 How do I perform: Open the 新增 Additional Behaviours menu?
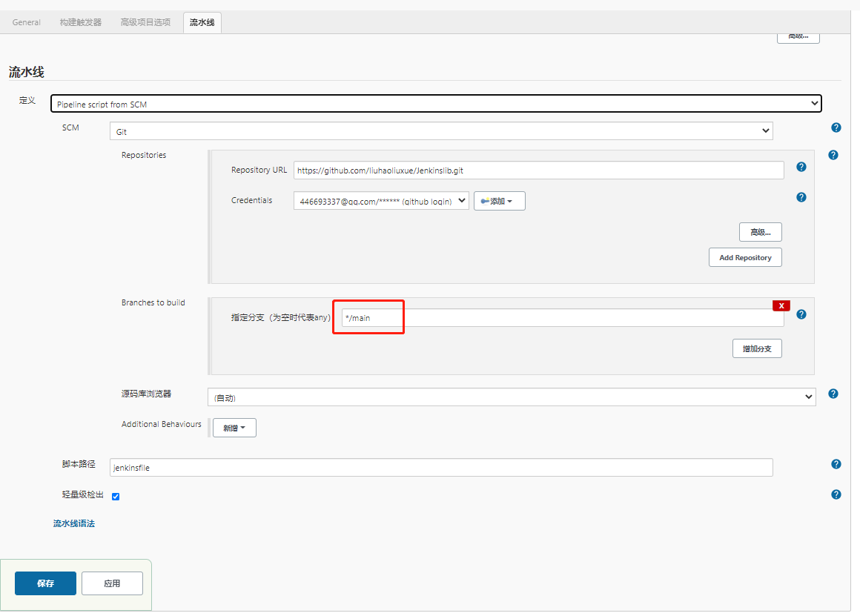(234, 428)
